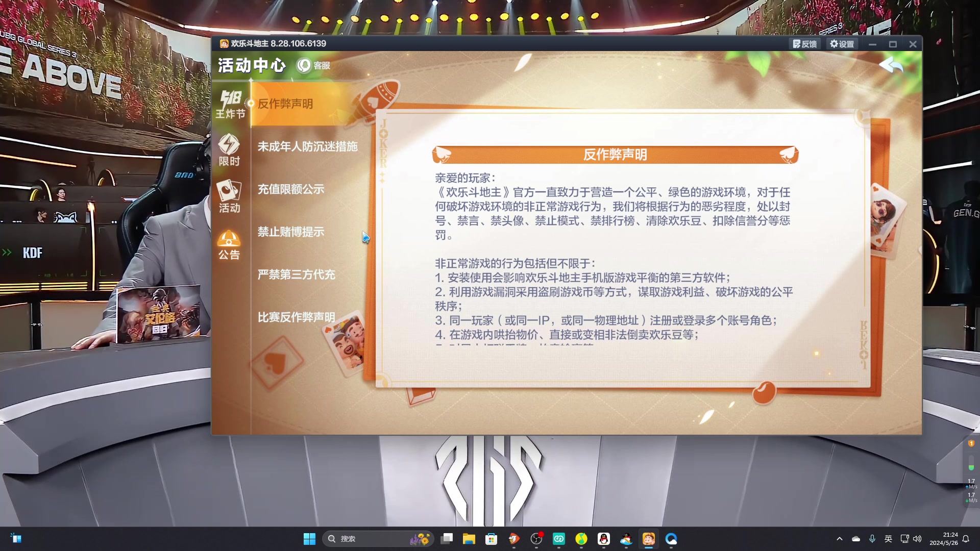Open the blue Q browser on taskbar
Image resolution: width=980 pixels, height=551 pixels.
[x=671, y=539]
